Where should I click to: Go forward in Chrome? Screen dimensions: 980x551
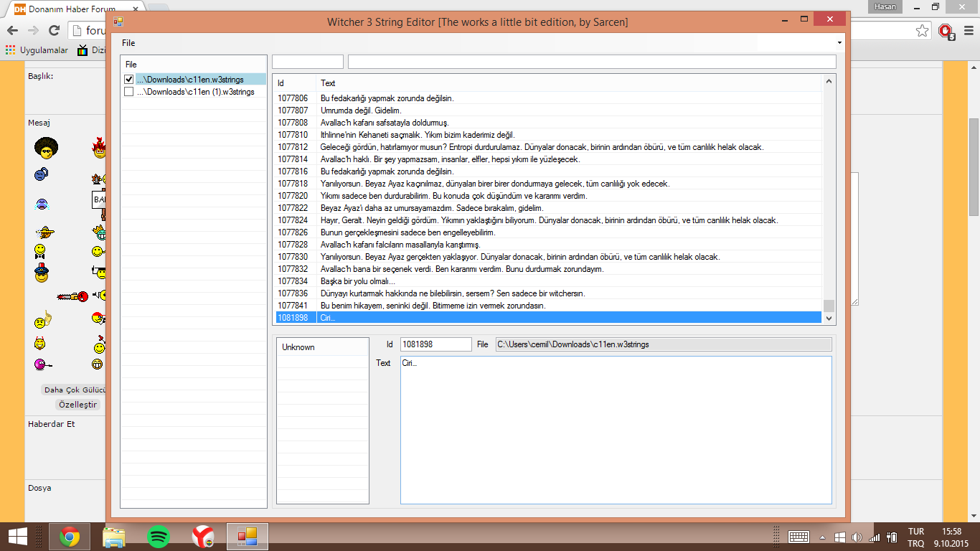point(33,31)
